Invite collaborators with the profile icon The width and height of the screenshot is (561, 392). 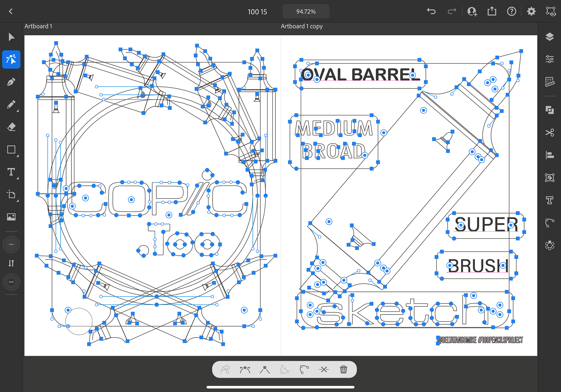point(472,11)
